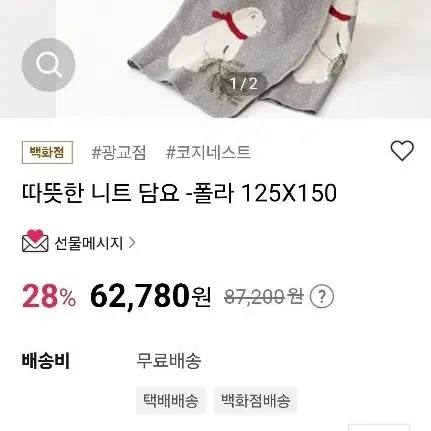Open the #코지네스트 brand hashtag
Screen dimensions: 431x431
pyautogui.click(x=208, y=153)
